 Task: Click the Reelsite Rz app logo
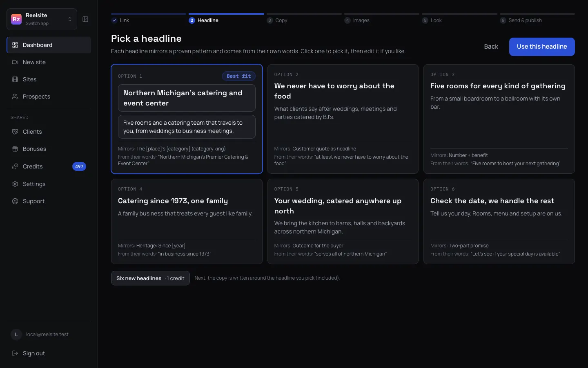click(x=16, y=19)
